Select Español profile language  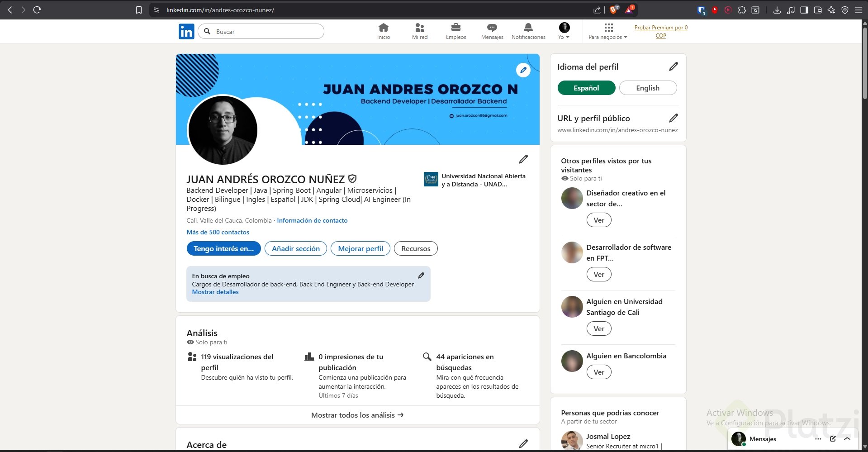pos(586,88)
